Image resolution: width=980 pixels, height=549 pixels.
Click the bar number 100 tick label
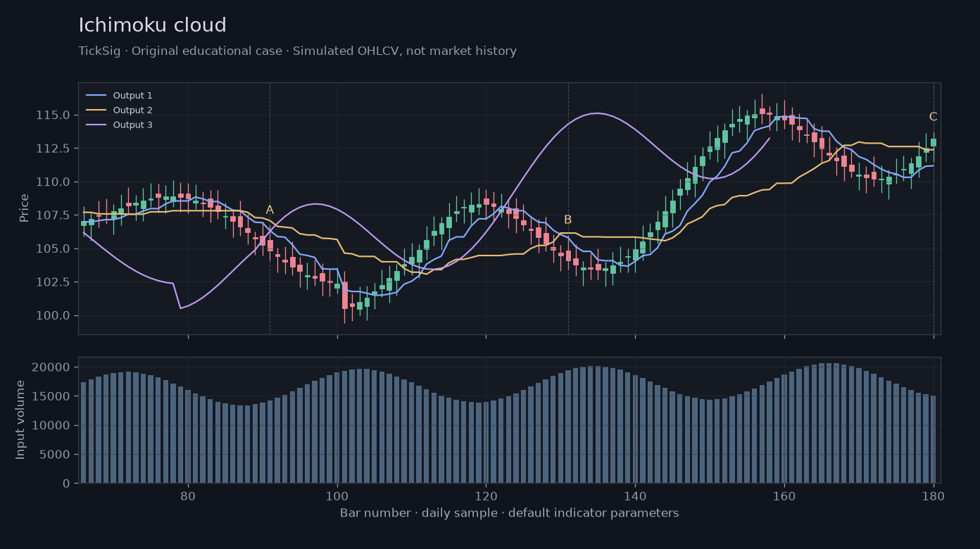coord(337,496)
